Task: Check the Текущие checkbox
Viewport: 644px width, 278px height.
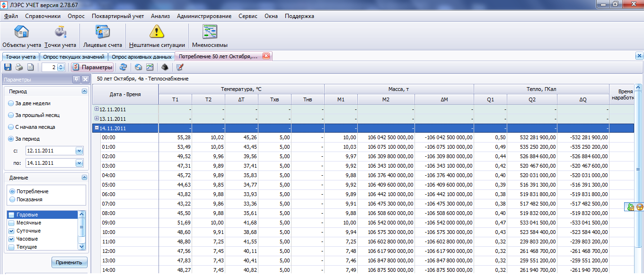Action: (11, 247)
